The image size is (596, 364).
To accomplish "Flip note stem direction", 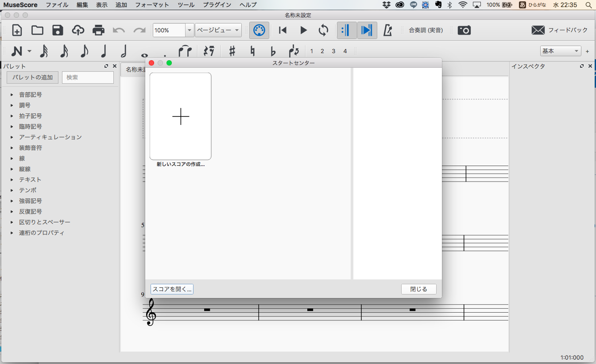I will click(294, 51).
